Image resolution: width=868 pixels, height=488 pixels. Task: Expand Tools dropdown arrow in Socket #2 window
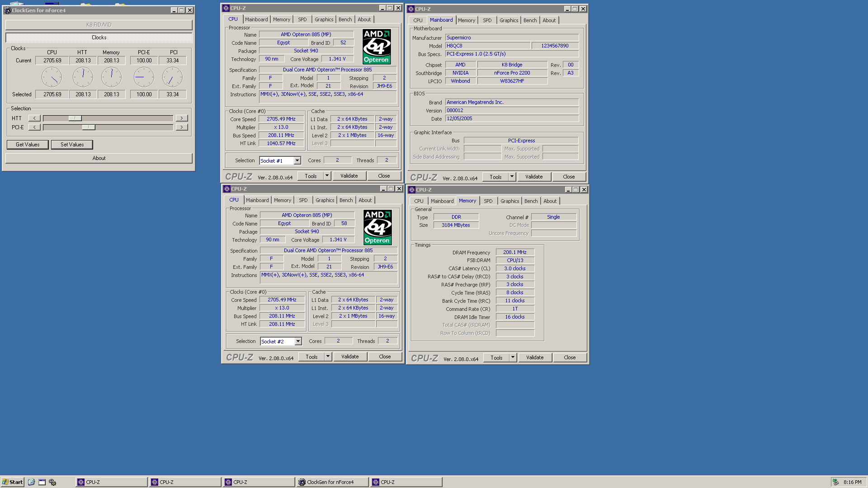pyautogui.click(x=328, y=357)
